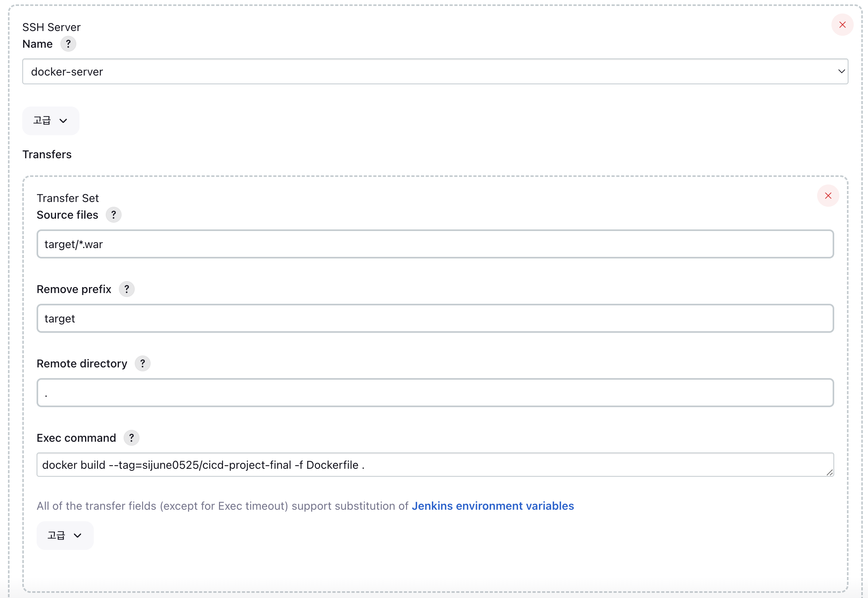Click the Remove prefix field containing target

tap(435, 318)
